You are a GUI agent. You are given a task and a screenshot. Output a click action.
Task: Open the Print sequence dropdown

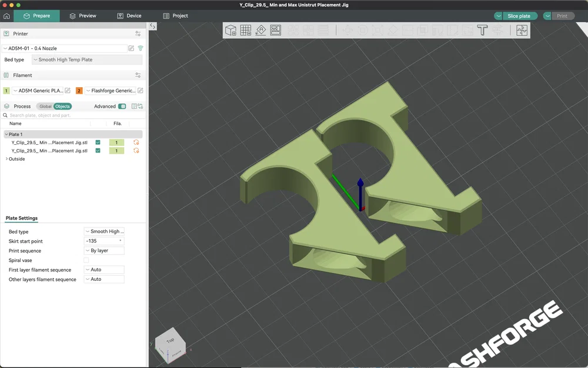pyautogui.click(x=104, y=251)
